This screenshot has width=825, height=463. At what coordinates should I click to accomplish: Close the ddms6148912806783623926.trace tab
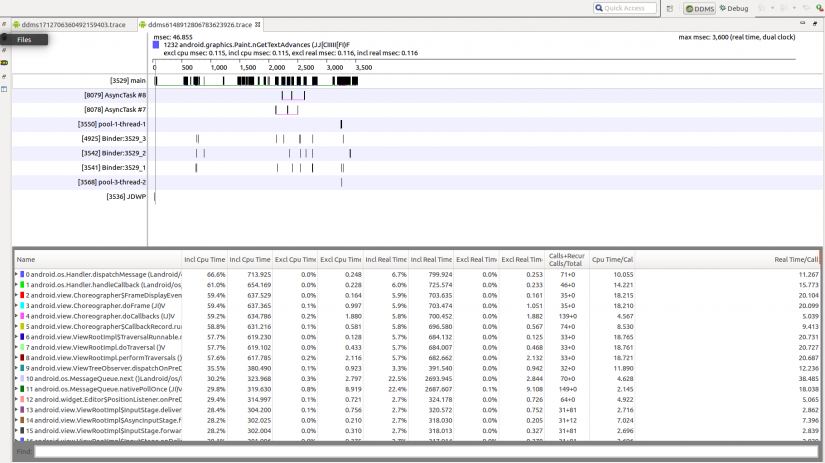coord(258,24)
